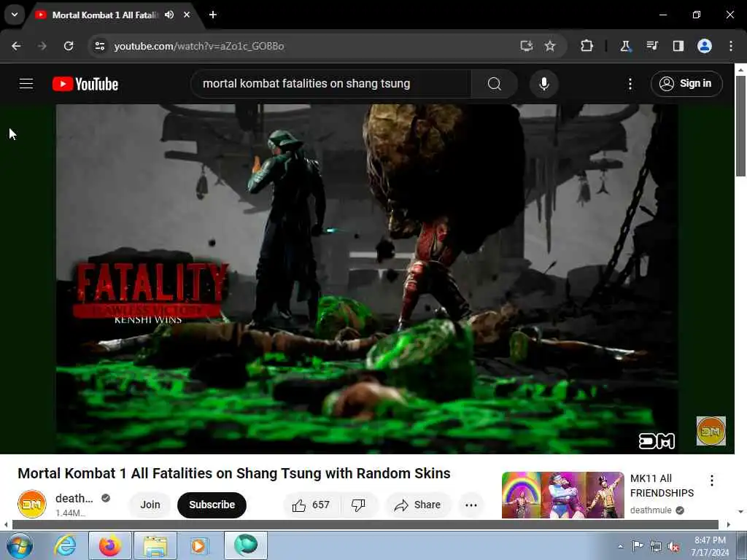Reload the YouTube page

pyautogui.click(x=69, y=46)
